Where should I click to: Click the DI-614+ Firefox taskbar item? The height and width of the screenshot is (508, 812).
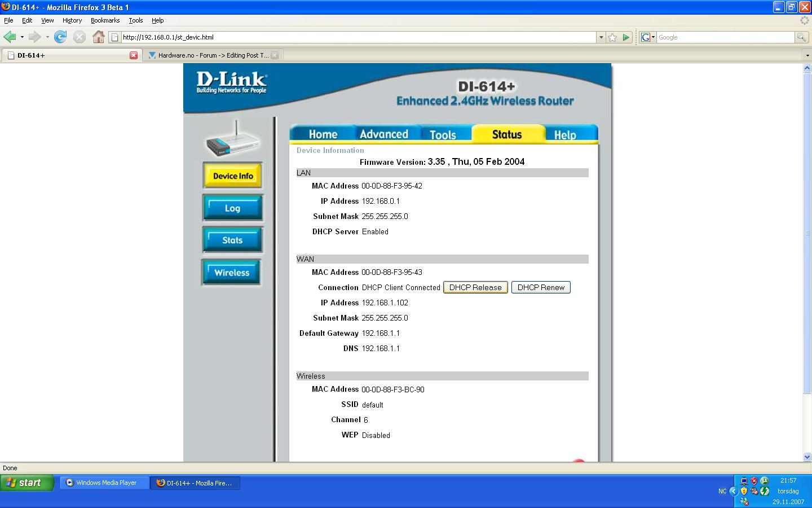tap(195, 483)
